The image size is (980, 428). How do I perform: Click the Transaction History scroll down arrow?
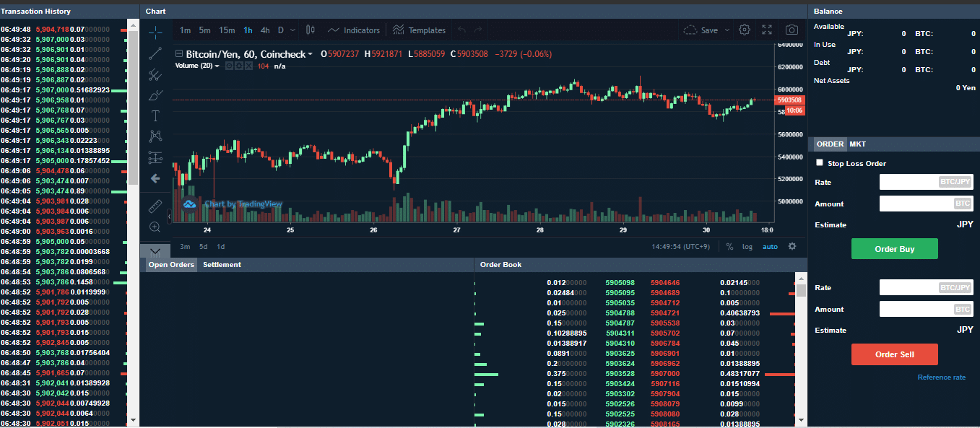133,419
